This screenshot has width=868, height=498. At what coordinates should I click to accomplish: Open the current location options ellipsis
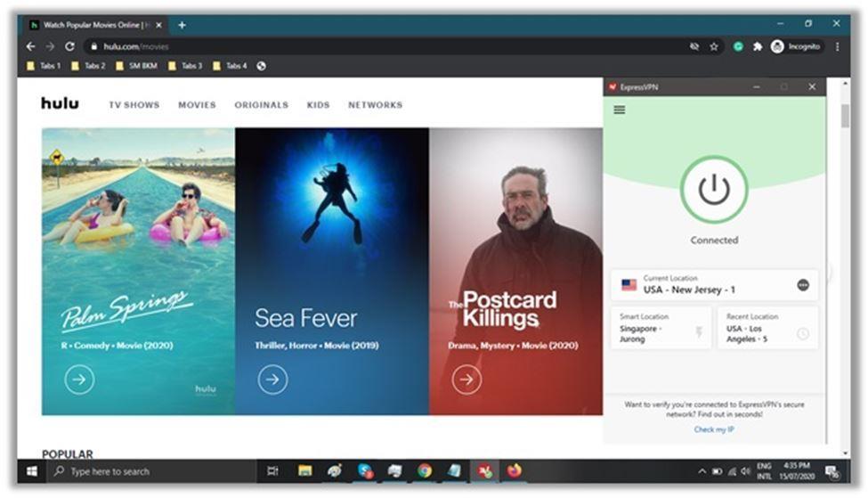(803, 285)
